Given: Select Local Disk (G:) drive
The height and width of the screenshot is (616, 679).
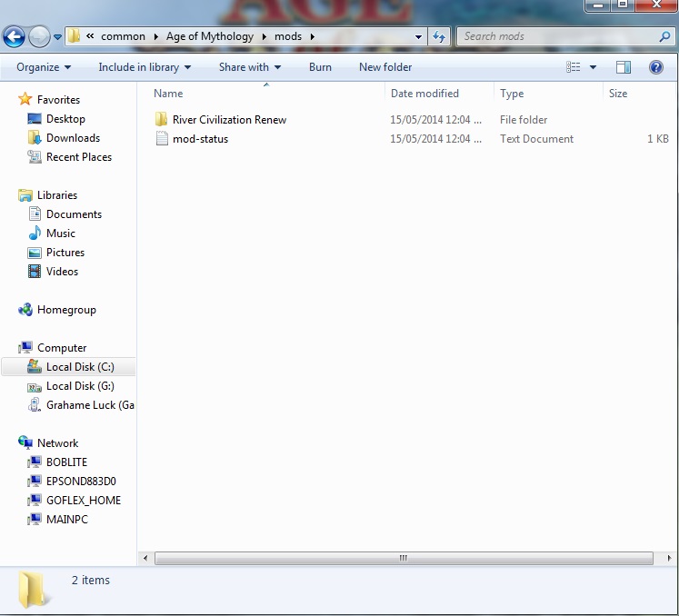Looking at the screenshot, I should [80, 386].
